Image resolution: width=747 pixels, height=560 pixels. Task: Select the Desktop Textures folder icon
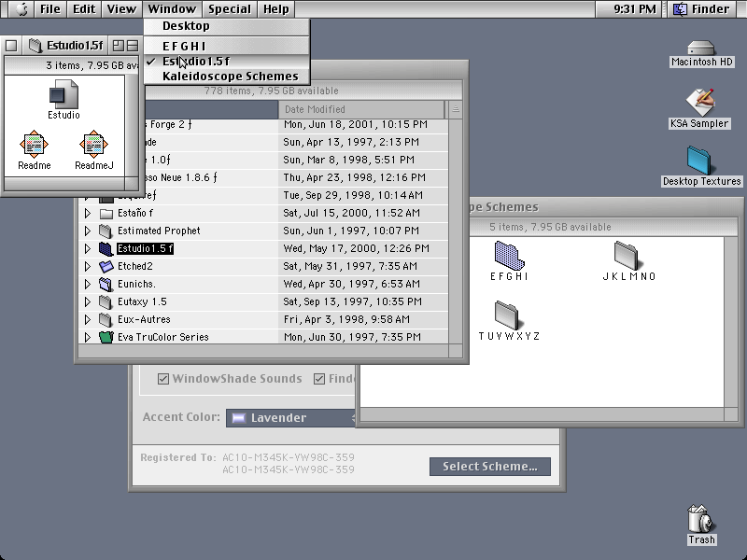pos(698,161)
